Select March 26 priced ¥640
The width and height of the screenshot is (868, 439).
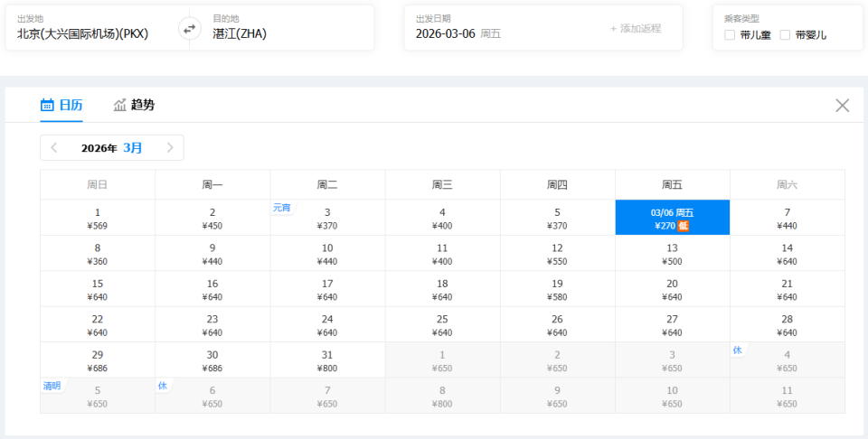tap(558, 324)
